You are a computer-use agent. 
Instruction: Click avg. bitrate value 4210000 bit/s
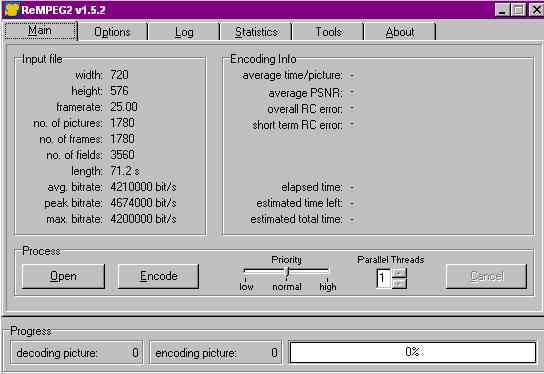143,187
